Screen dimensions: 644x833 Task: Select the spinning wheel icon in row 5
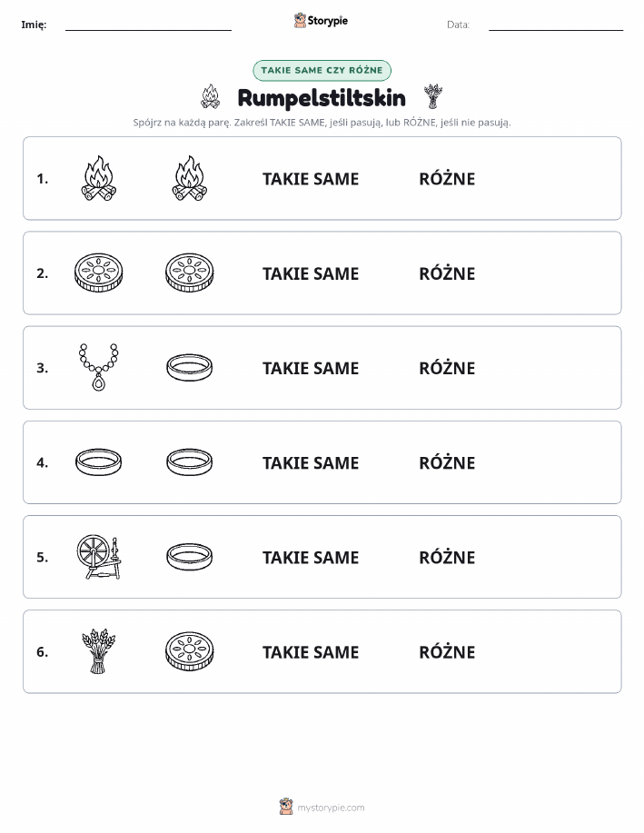coord(99,557)
